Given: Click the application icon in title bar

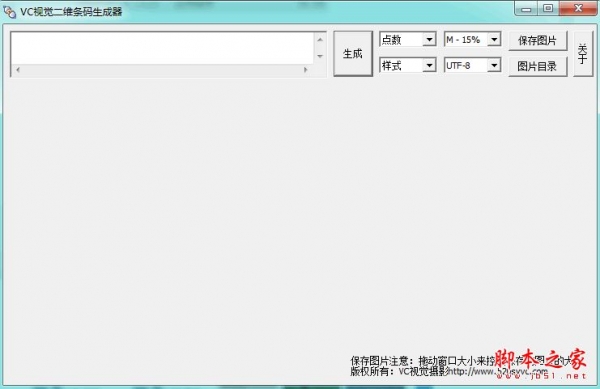Looking at the screenshot, I should 10,12.
